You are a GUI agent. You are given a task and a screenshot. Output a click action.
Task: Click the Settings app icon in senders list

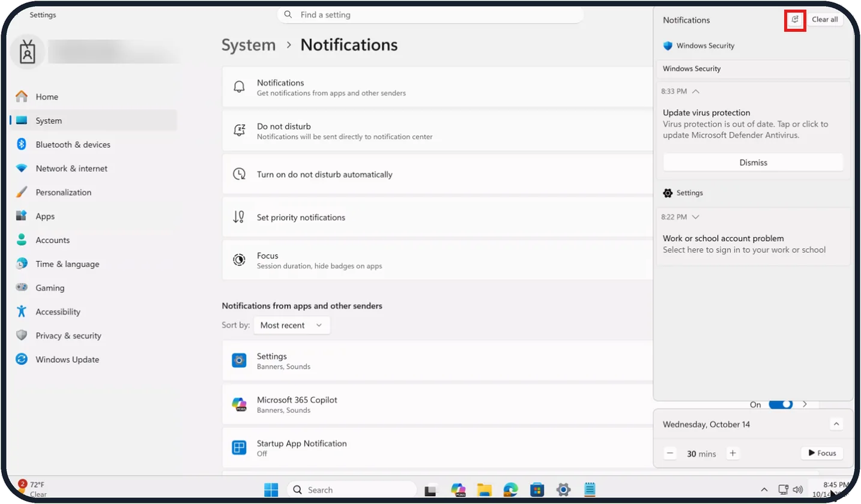[239, 360]
